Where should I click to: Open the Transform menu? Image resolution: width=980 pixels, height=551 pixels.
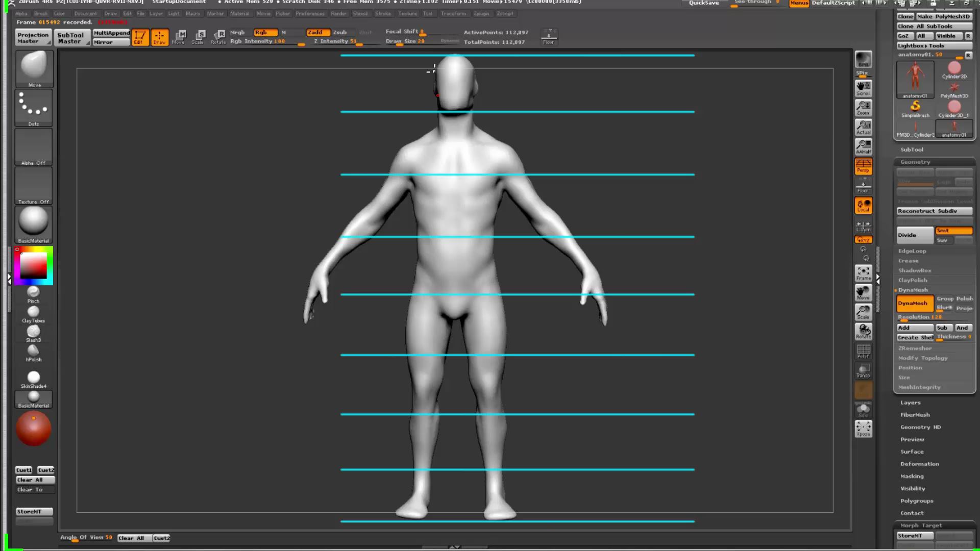pyautogui.click(x=453, y=14)
